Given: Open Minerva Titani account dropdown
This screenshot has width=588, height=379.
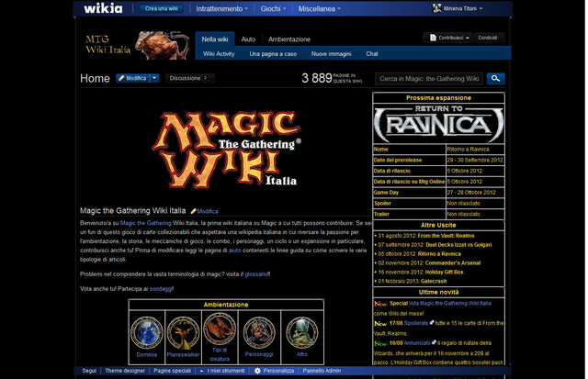Looking at the screenshot, I should [x=481, y=8].
